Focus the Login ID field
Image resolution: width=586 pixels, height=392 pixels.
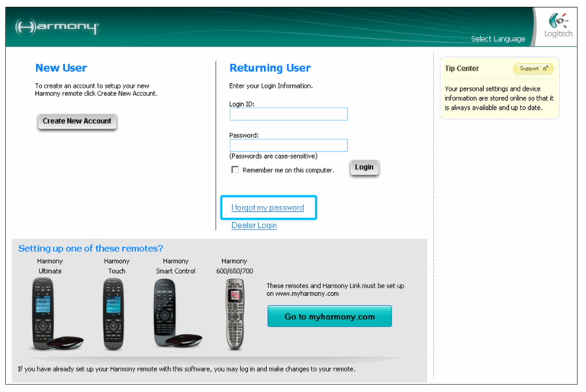click(288, 114)
